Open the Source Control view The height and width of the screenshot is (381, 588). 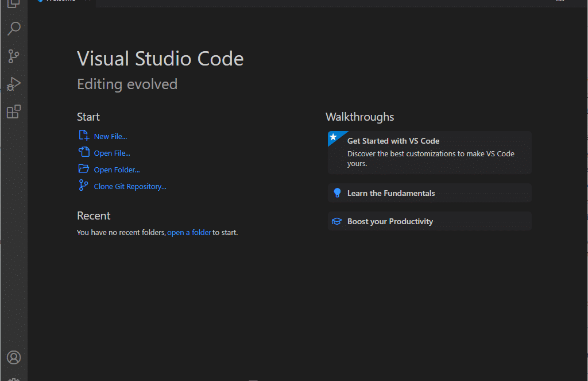coord(14,56)
